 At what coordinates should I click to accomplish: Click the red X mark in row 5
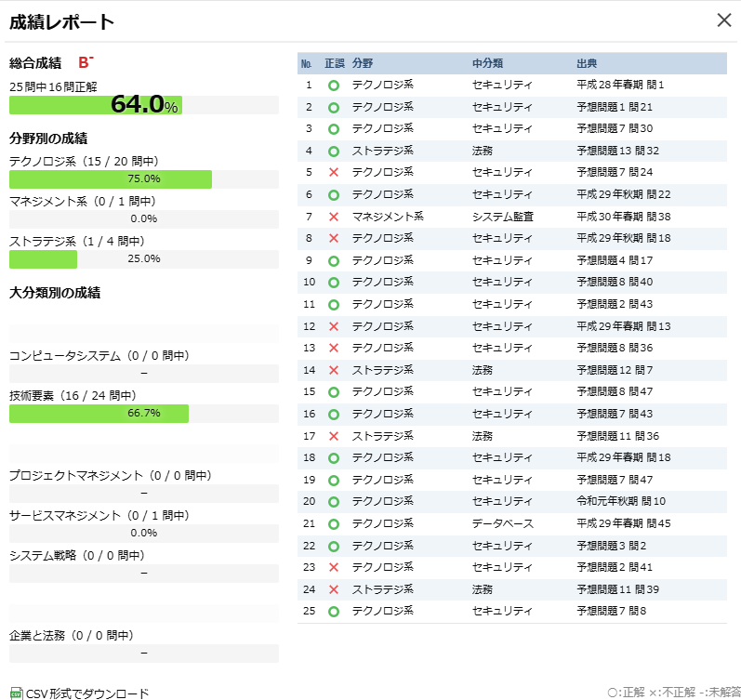[x=334, y=172]
